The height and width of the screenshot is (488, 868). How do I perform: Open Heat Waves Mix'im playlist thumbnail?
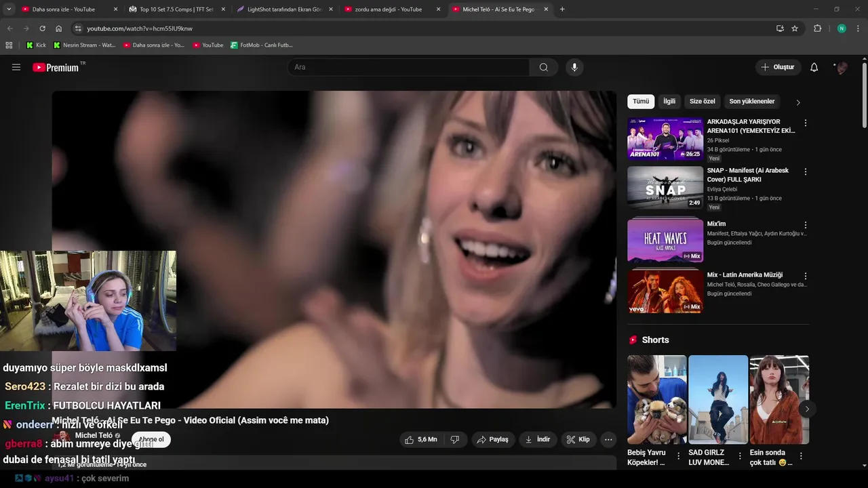tap(665, 240)
